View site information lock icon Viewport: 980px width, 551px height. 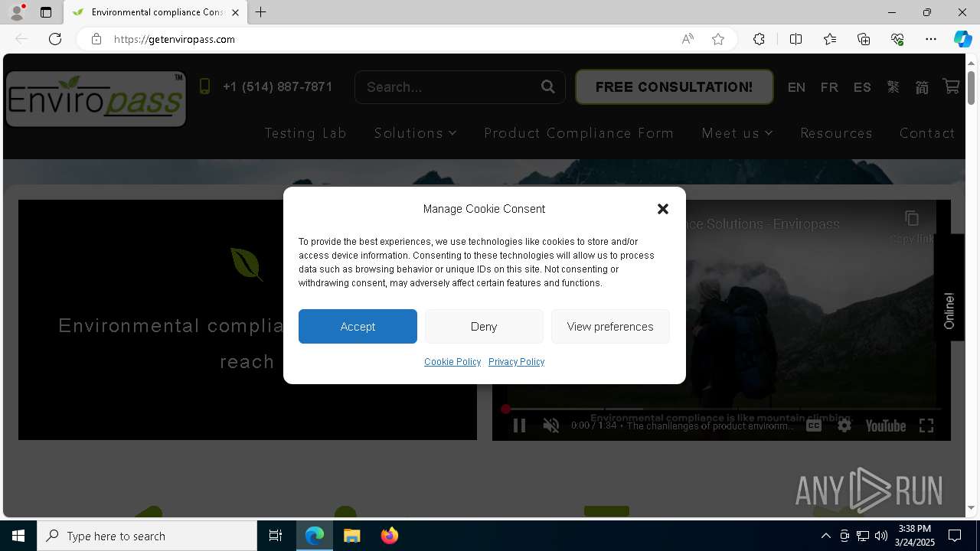click(96, 39)
